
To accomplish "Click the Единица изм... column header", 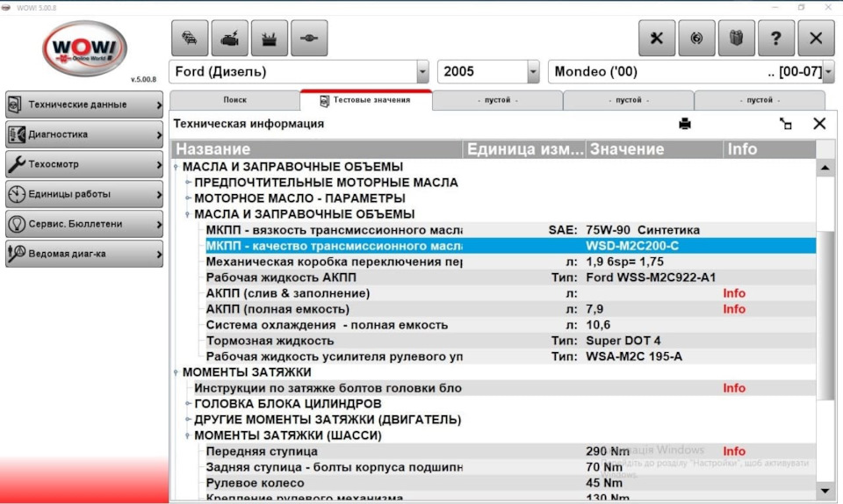I will (x=524, y=149).
